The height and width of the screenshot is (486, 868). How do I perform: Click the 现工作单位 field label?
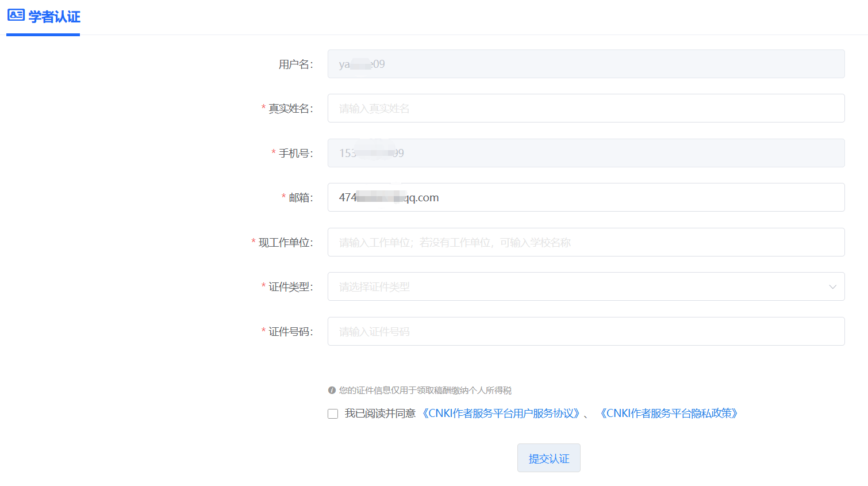(285, 243)
